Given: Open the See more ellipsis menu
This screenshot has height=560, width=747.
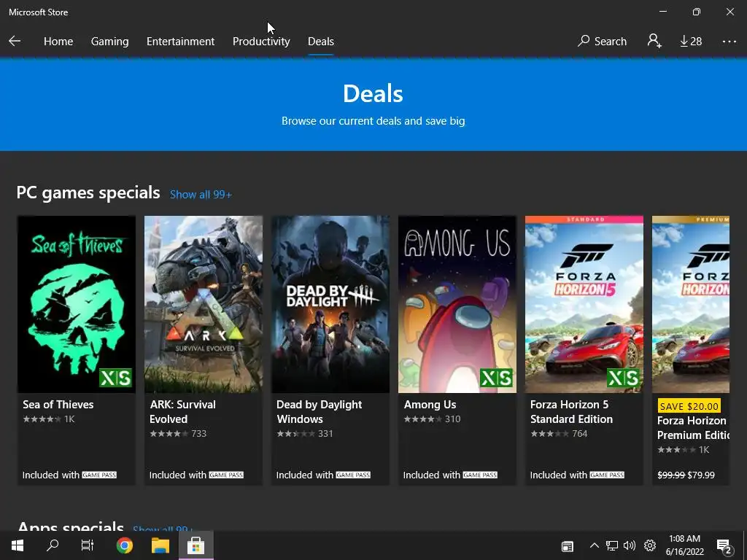Looking at the screenshot, I should pos(729,42).
